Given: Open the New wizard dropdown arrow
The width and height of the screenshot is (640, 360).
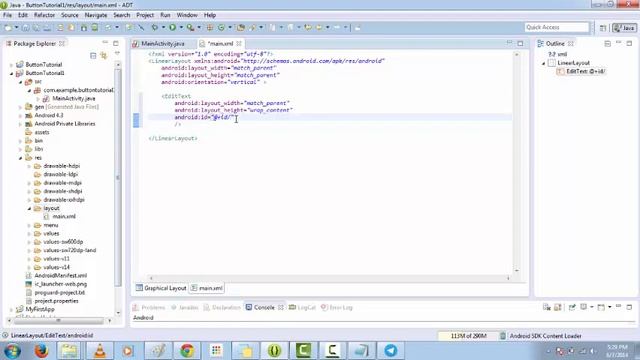Looking at the screenshot, I should pos(17,28).
